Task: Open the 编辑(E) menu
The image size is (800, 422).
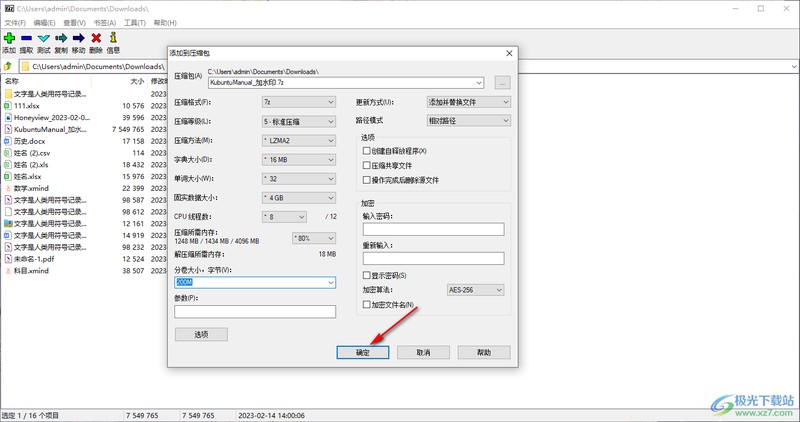Action: [44, 23]
